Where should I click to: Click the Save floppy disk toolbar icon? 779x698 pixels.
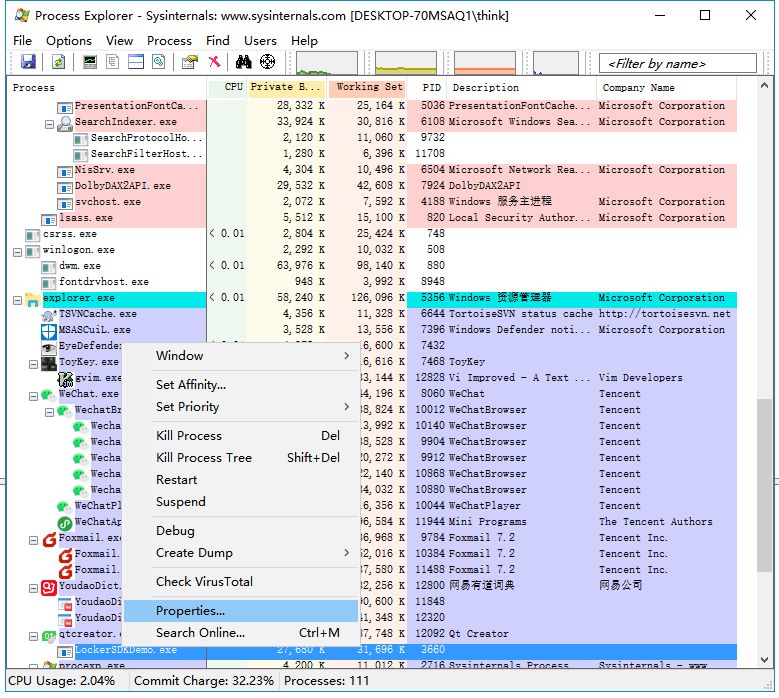[x=28, y=62]
